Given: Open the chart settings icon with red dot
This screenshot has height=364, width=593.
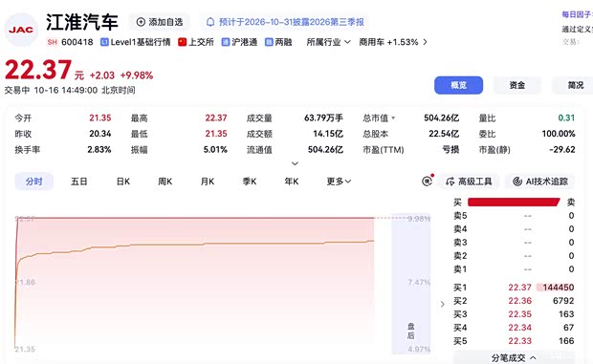Looking at the screenshot, I should tap(428, 181).
